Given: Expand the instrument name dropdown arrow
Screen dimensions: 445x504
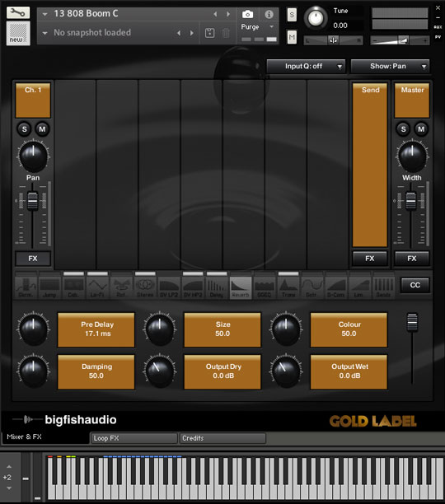Looking at the screenshot, I should point(44,14).
